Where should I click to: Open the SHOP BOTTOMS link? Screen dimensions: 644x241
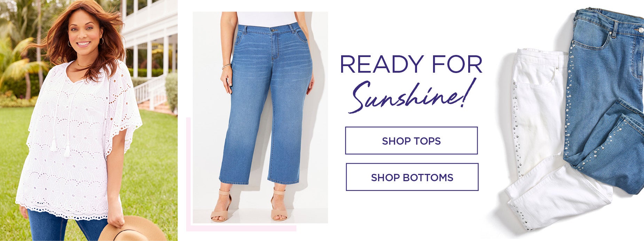412,177
